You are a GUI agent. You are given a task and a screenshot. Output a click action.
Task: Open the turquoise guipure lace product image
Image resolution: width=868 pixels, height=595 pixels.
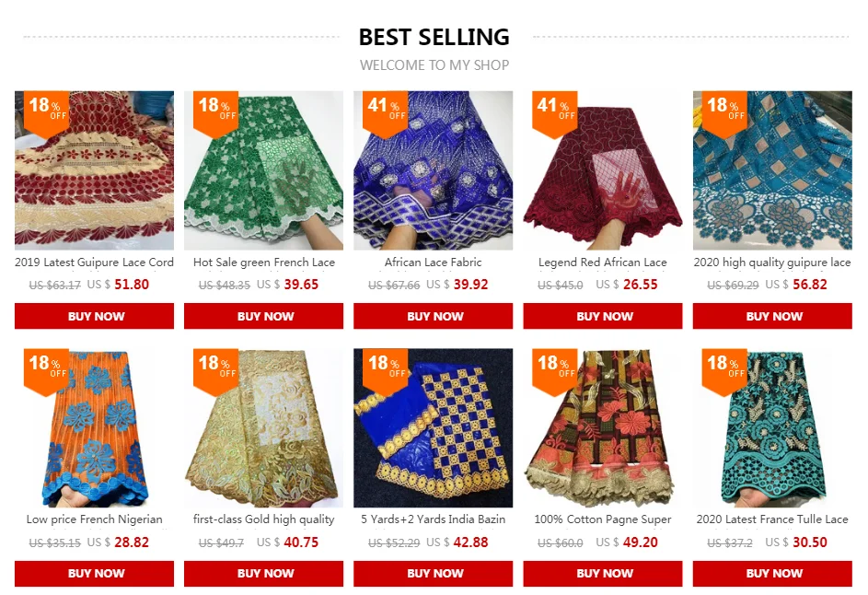click(772, 170)
